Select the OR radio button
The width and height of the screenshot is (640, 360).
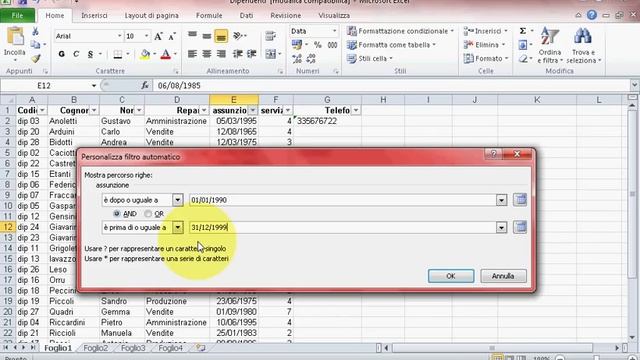pos(148,213)
